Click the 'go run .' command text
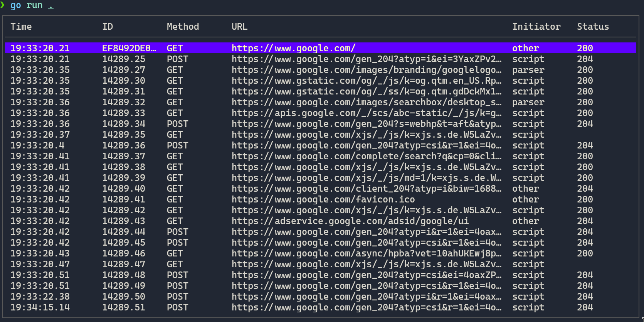The image size is (644, 322). tap(32, 5)
